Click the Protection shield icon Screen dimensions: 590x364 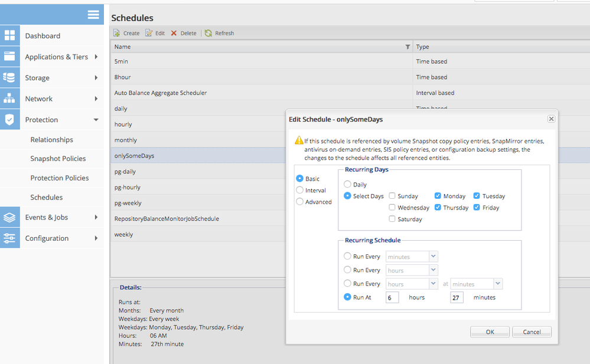(9, 120)
